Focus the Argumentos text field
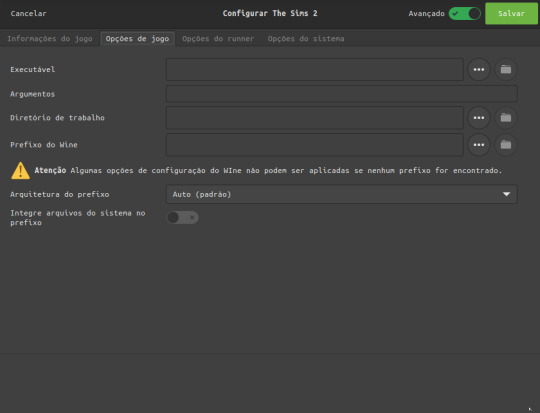 342,94
